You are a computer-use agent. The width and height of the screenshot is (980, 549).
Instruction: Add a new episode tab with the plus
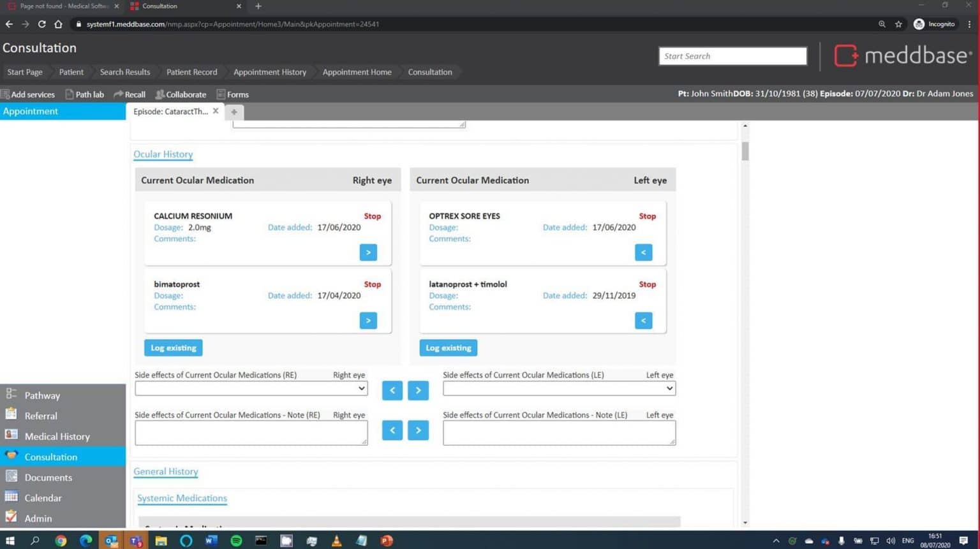pos(234,112)
